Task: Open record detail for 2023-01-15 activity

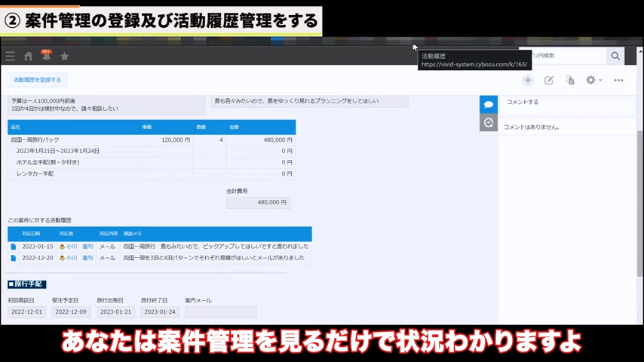Action: [13, 247]
